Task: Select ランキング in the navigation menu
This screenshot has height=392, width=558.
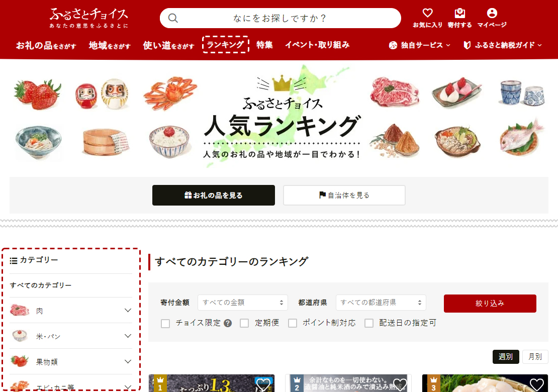Action: pyautogui.click(x=225, y=44)
